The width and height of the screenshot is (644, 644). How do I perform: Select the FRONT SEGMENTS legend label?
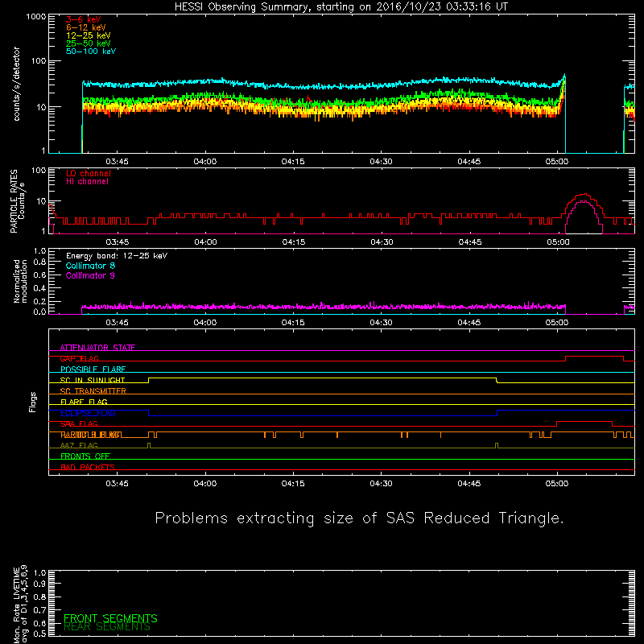[x=110, y=618]
